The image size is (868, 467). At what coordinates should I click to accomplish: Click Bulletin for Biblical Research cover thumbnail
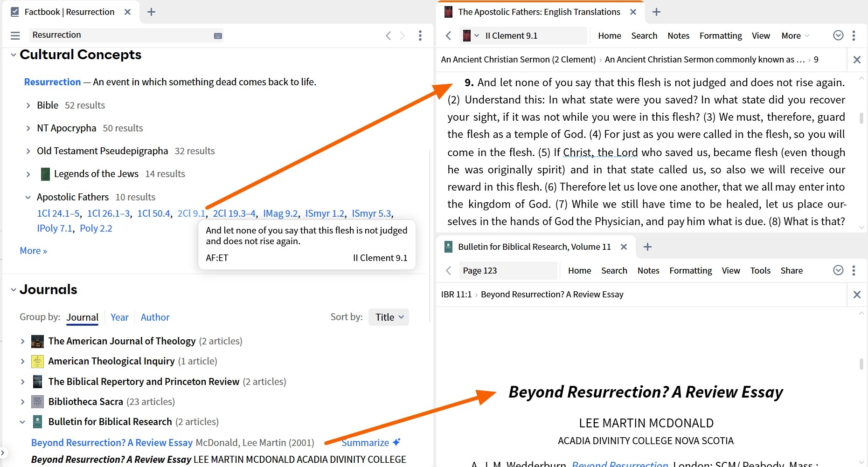[37, 422]
